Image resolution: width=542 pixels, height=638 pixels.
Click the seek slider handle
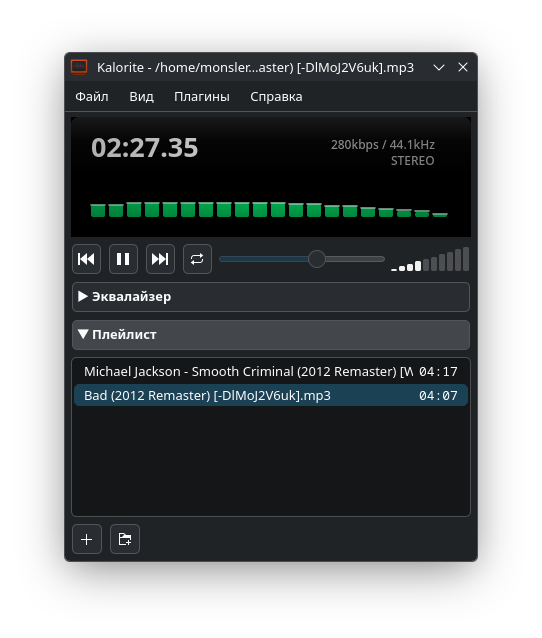point(317,259)
